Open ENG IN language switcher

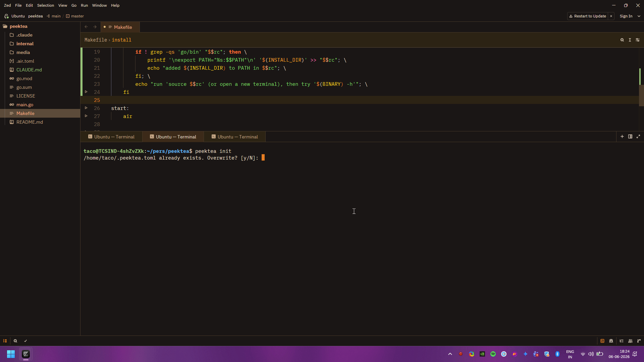point(570,354)
